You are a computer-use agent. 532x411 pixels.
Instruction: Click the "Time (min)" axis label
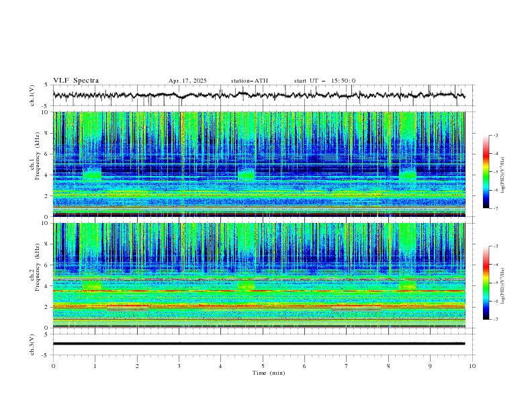coord(269,373)
